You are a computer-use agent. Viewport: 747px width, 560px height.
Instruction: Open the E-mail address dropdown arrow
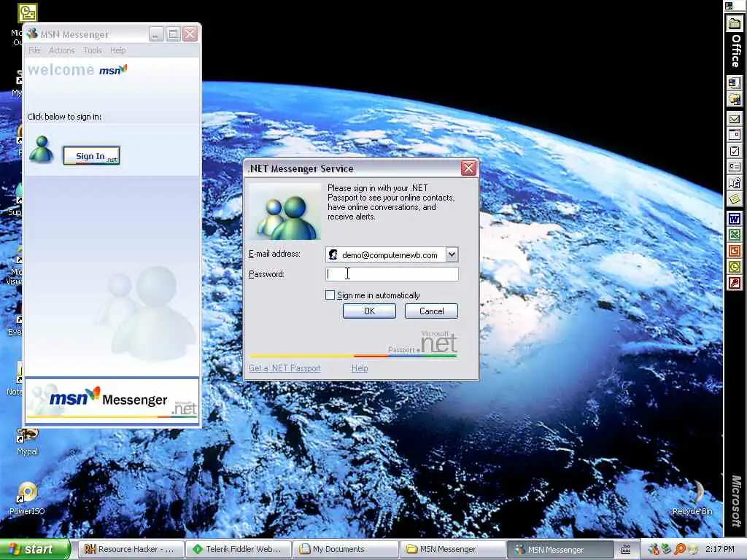[452, 254]
